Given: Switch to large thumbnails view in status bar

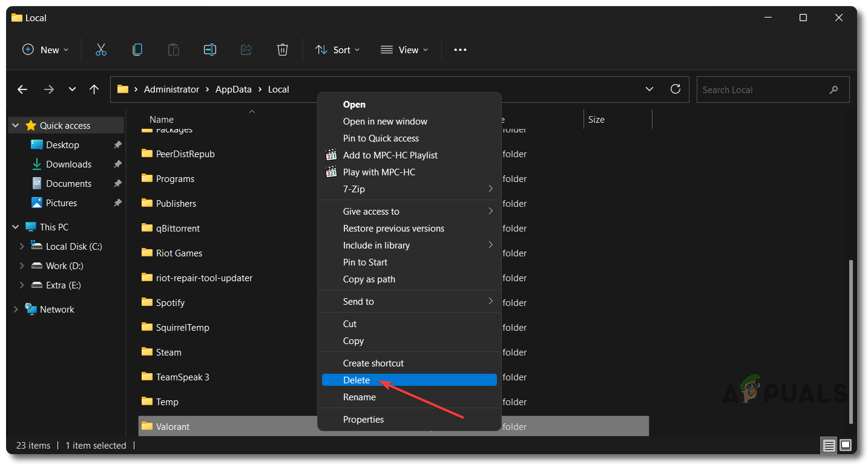Looking at the screenshot, I should (845, 446).
